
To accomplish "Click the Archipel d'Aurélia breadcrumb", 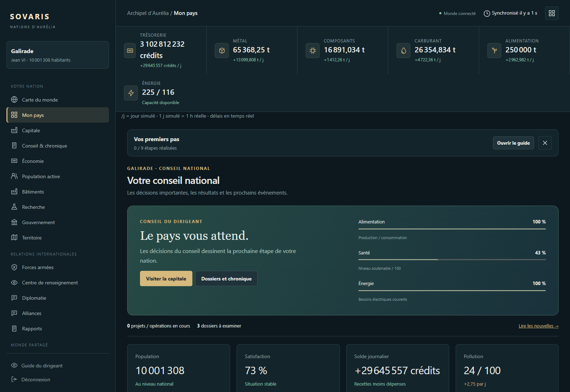I will click(148, 13).
